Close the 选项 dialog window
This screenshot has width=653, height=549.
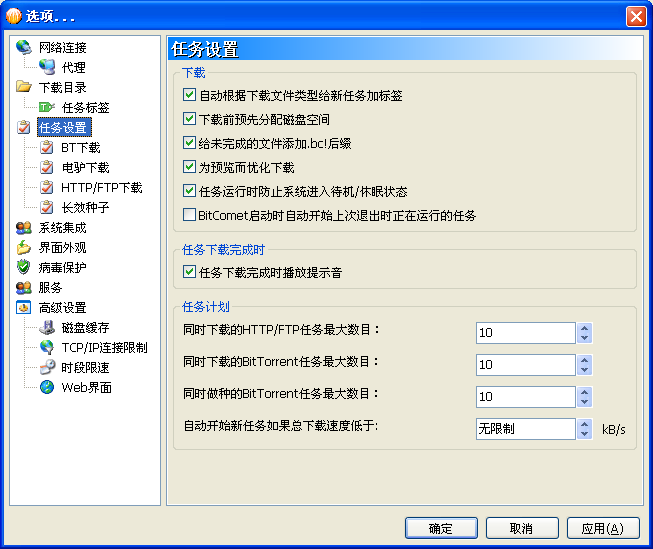click(636, 17)
